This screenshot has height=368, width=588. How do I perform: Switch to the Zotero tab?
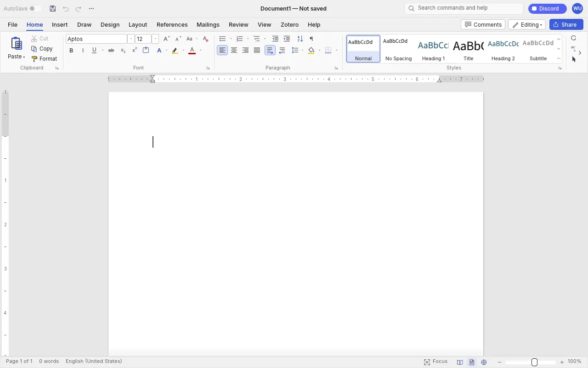pos(289,25)
